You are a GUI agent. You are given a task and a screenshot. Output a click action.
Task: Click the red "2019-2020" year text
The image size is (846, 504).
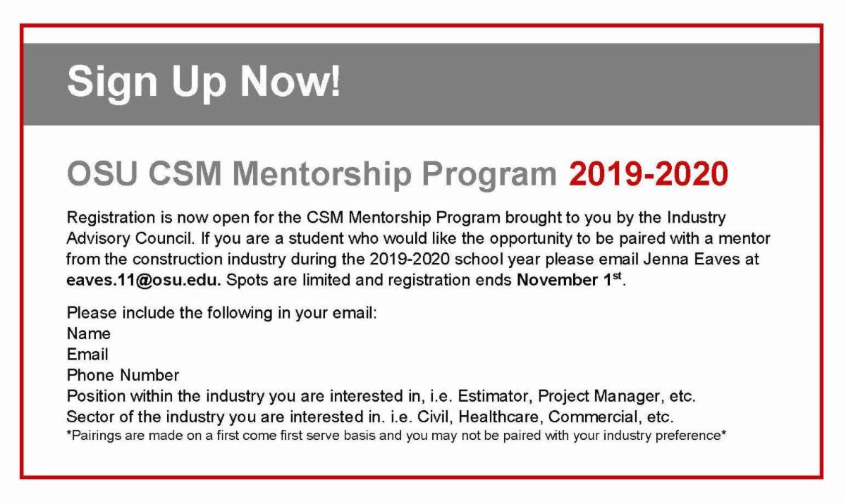click(649, 174)
